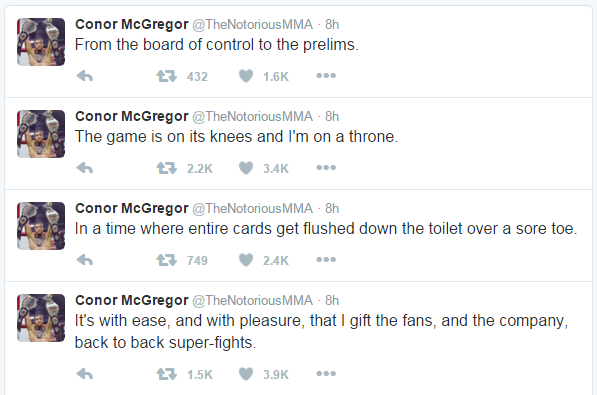Like the tweet with 3.9K likes
The height and width of the screenshot is (395, 597).
pyautogui.click(x=246, y=374)
